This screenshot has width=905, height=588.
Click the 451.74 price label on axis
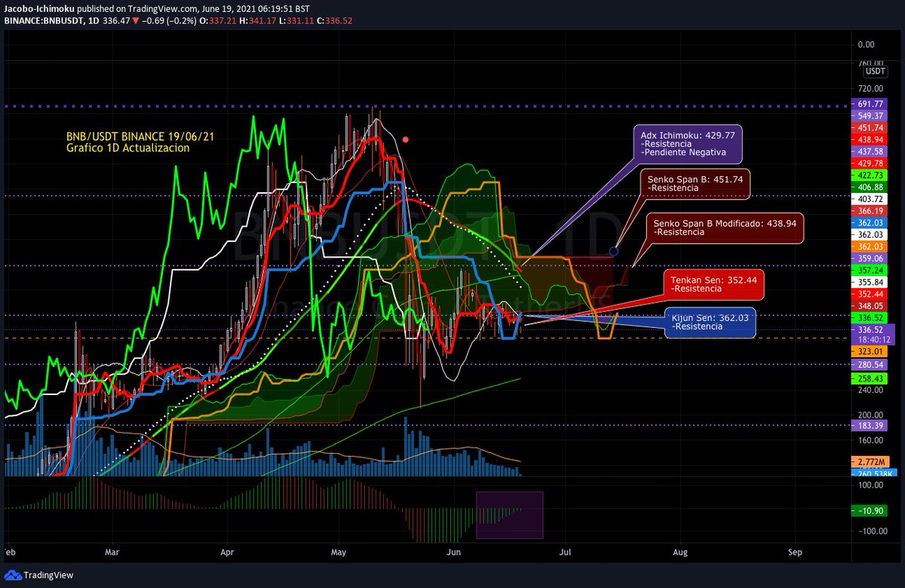tap(871, 128)
